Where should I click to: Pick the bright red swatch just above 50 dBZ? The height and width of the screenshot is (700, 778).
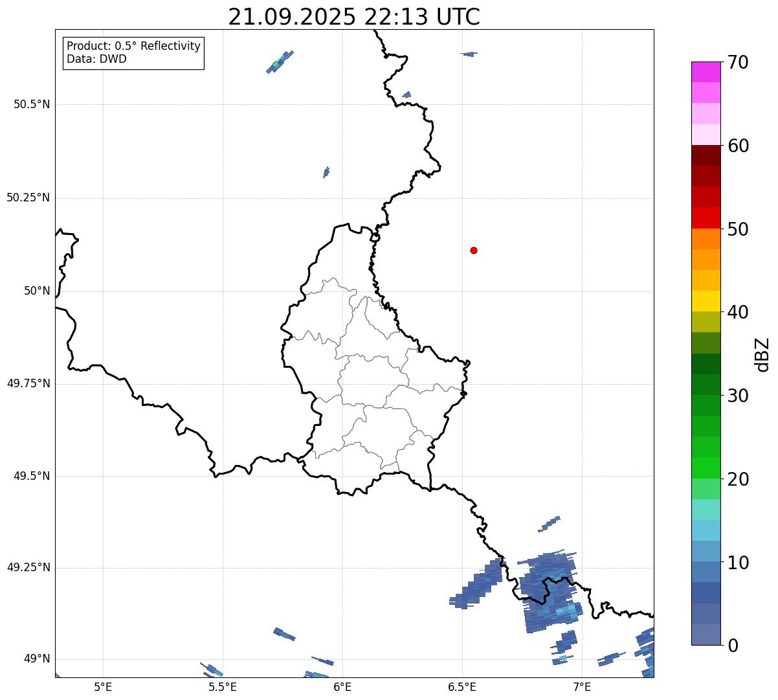click(706, 218)
